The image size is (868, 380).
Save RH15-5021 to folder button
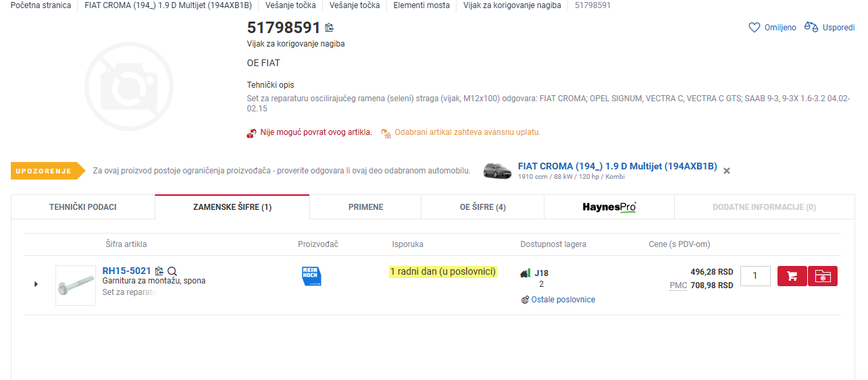coord(823,276)
